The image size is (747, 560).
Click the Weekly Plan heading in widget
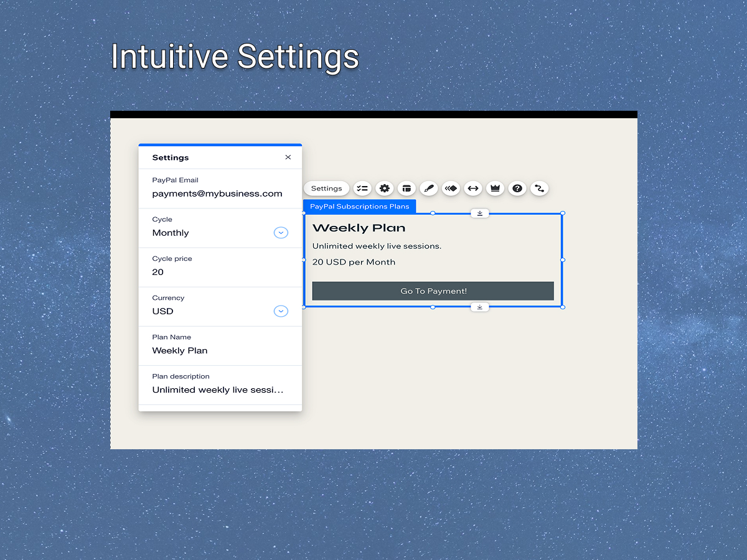(359, 228)
